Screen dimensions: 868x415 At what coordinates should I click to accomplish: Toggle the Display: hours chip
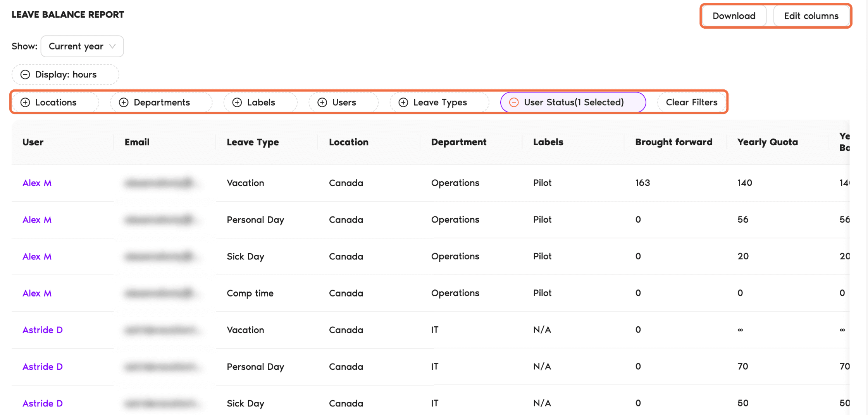tap(65, 74)
